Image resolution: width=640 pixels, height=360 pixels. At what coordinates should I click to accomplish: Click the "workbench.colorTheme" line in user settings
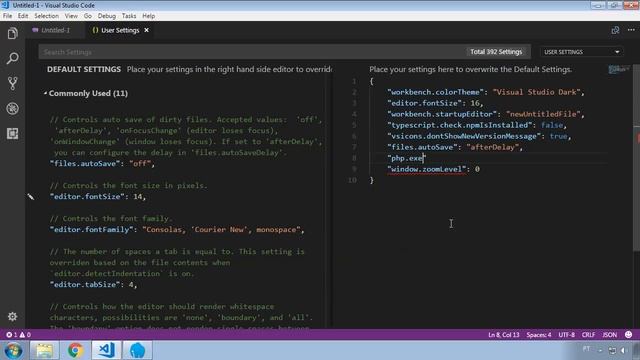(x=486, y=92)
